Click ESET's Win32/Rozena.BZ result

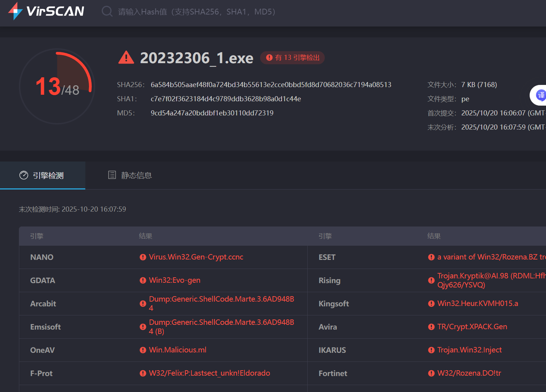492,257
